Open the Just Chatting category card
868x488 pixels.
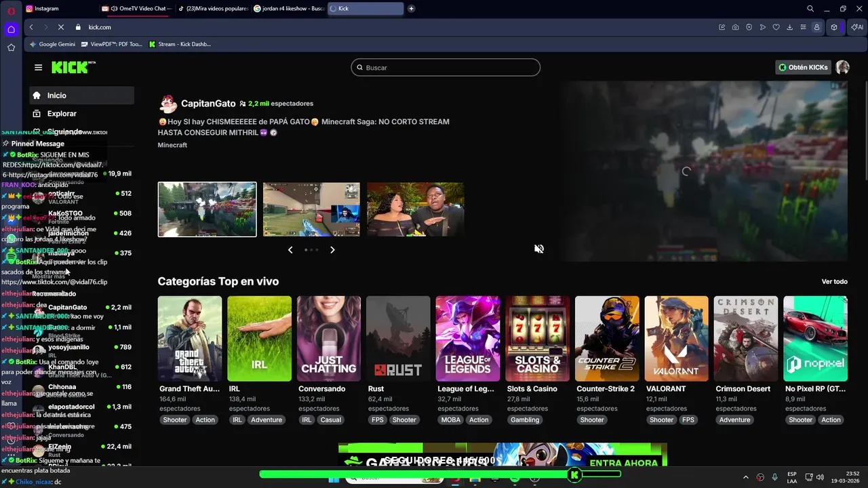point(329,339)
